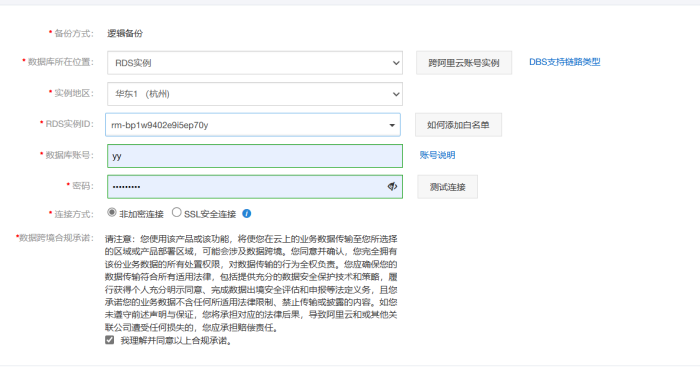Click the SSL connection info icon

246,214
